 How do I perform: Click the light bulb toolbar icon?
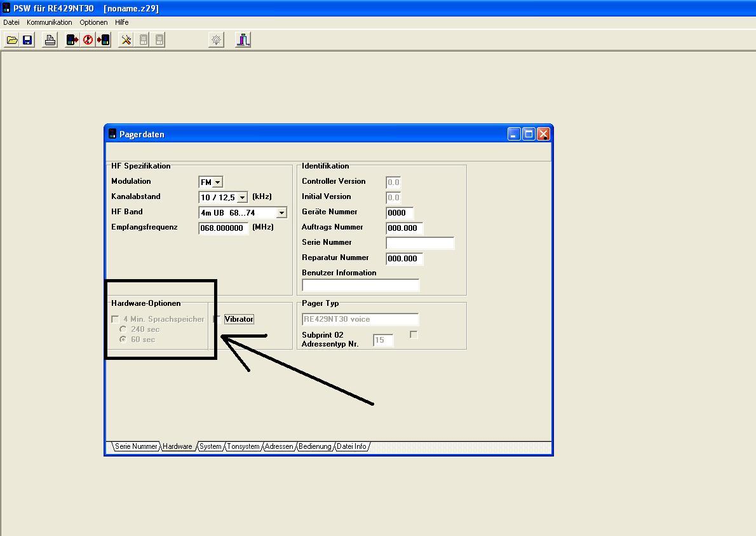(216, 40)
